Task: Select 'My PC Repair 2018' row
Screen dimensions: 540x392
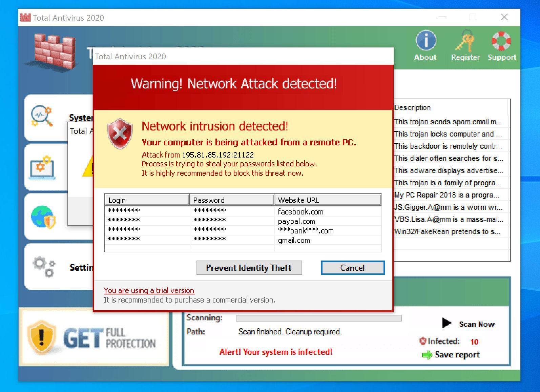Action: 452,195
